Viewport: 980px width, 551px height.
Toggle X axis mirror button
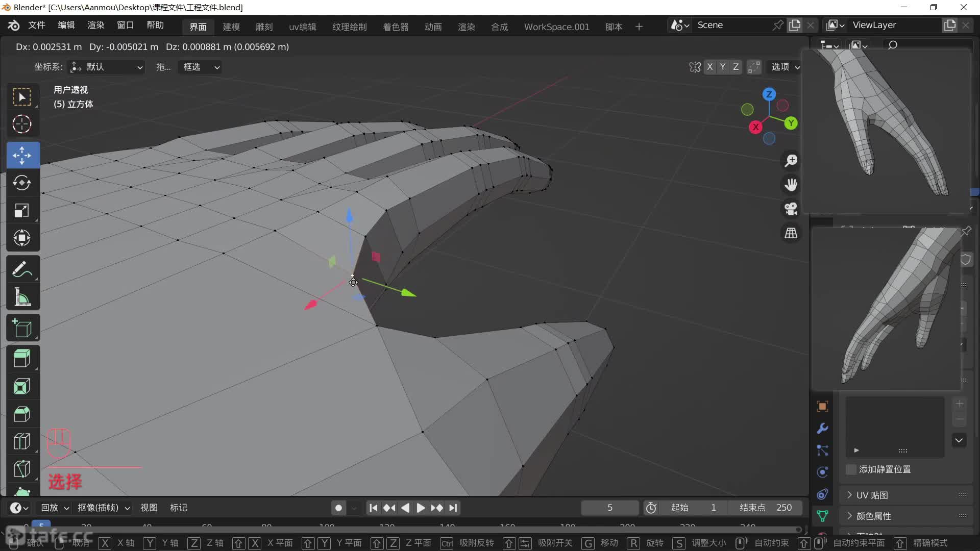coord(709,67)
